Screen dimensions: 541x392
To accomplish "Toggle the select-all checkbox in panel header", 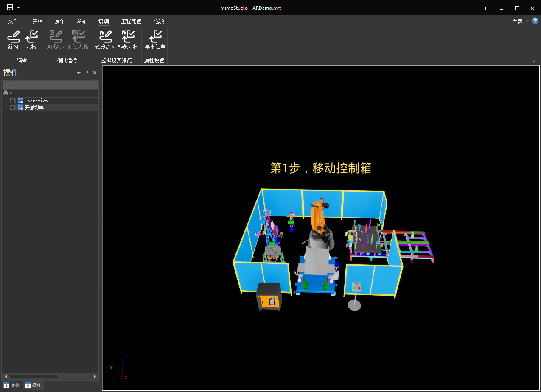I will click(13, 85).
